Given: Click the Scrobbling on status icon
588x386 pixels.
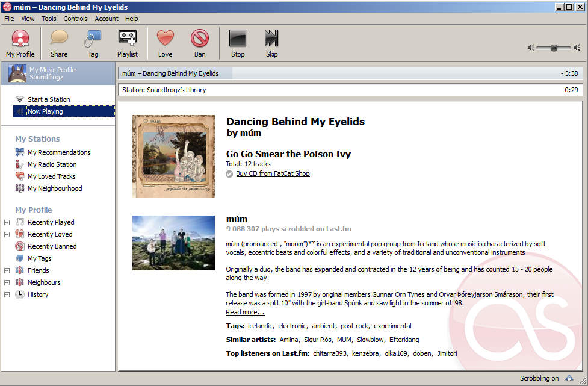Looking at the screenshot, I should pos(569,378).
